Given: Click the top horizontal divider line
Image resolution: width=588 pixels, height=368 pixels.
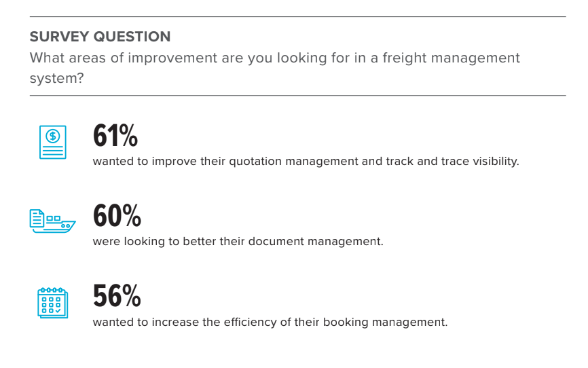Looking at the screenshot, I should tap(298, 16).
